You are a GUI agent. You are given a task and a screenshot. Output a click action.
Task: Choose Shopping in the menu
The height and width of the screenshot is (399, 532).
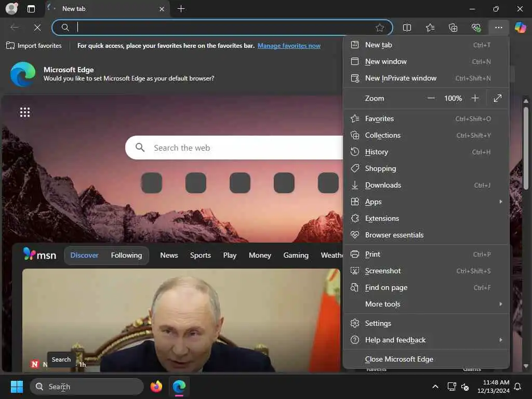click(x=426, y=169)
